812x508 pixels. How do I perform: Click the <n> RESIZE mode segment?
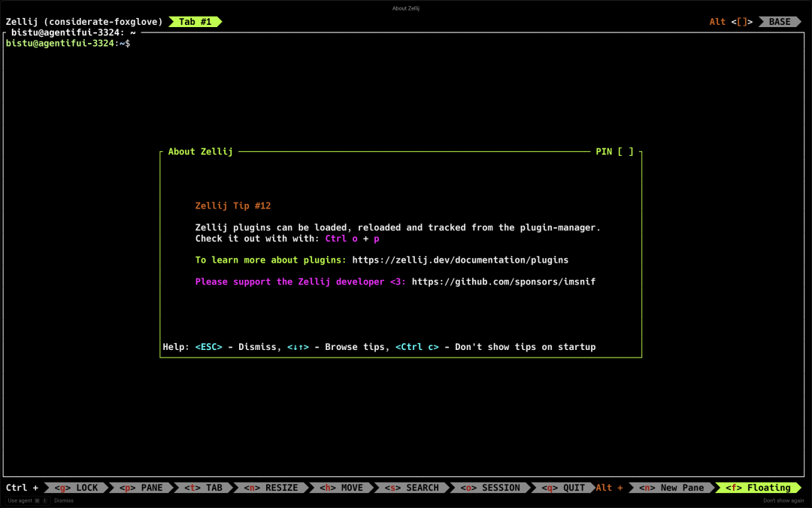coord(271,488)
